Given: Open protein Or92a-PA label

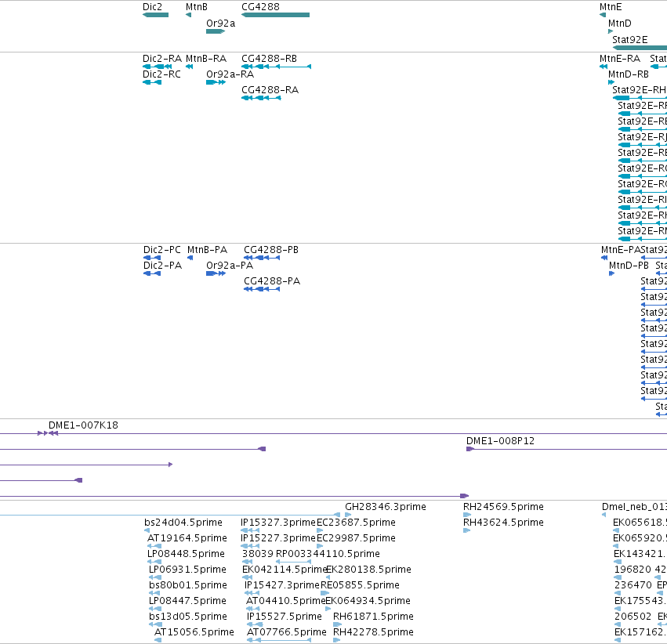Looking at the screenshot, I should tap(230, 266).
